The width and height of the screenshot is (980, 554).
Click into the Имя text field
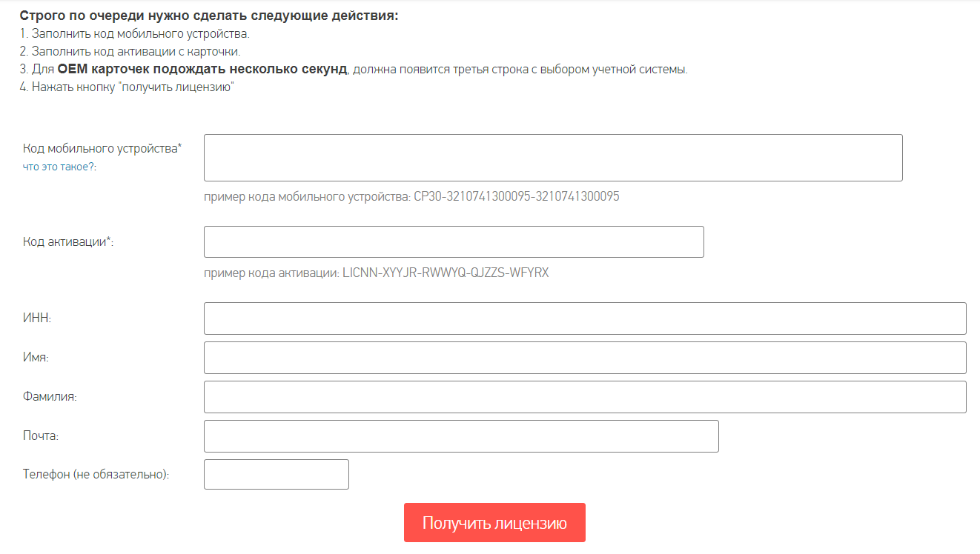click(585, 358)
